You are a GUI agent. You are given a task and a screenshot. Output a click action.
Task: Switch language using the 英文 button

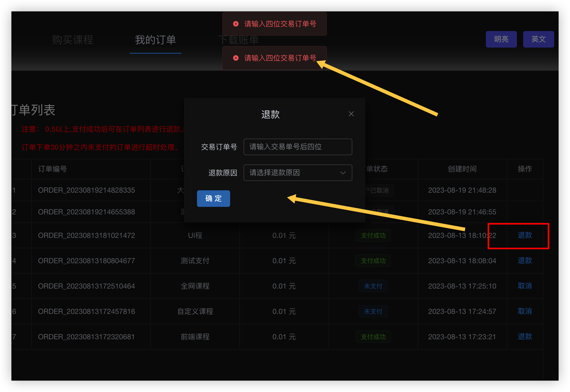coord(538,39)
